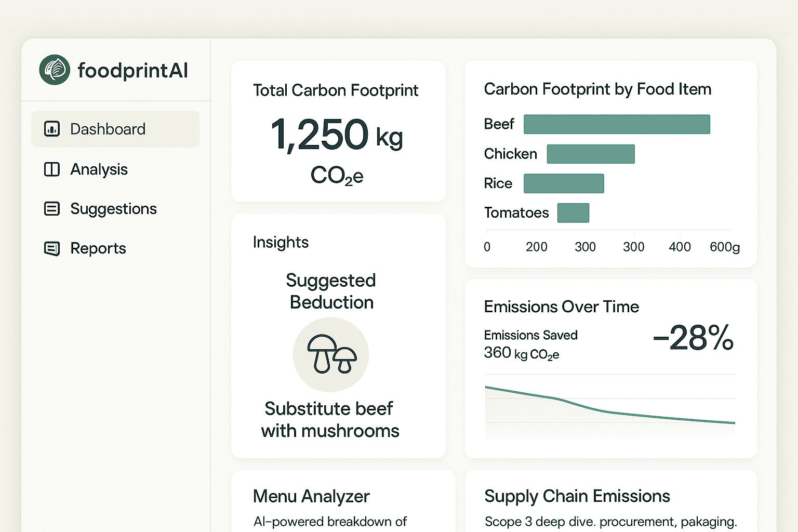Open the Dashboard menu item

(x=108, y=129)
